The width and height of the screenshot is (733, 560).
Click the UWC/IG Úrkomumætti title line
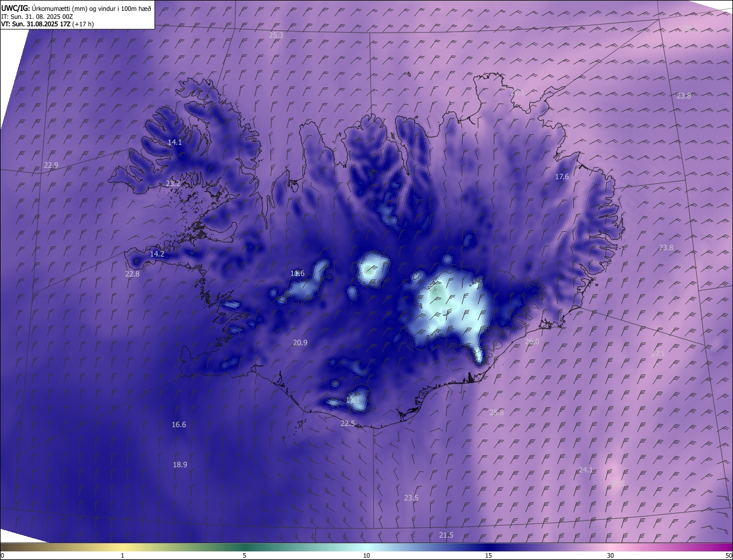pos(76,8)
